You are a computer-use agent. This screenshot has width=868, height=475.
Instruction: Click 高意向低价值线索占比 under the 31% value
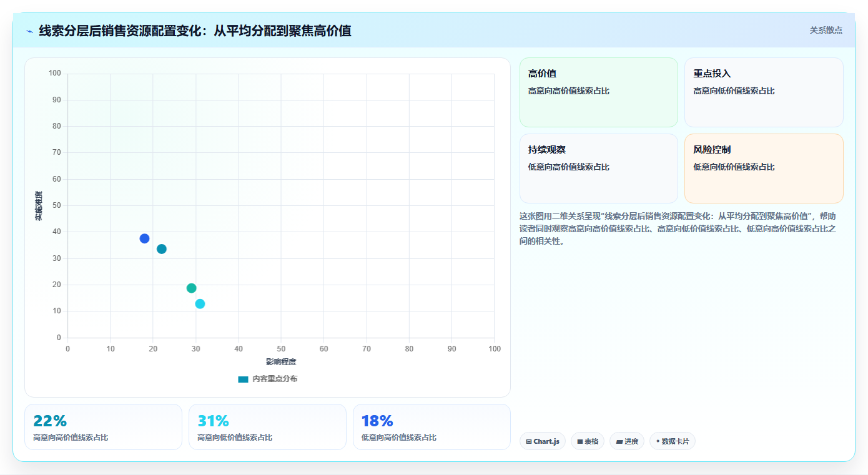click(235, 438)
